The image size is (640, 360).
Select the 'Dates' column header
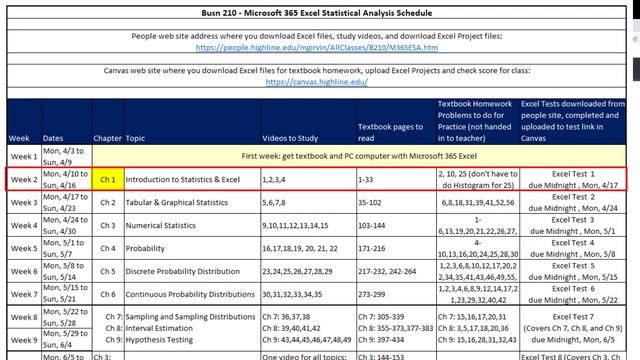pyautogui.click(x=67, y=122)
